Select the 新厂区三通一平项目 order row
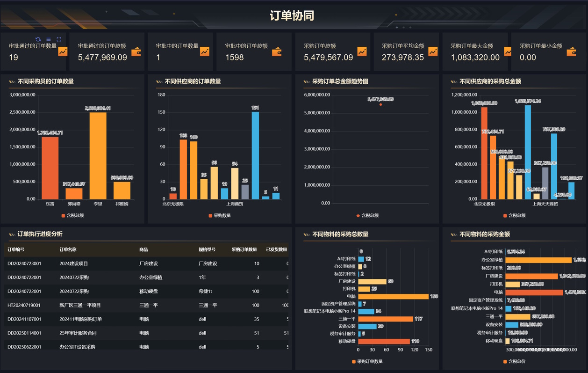Screen dimensions: 588x373 click(79, 305)
